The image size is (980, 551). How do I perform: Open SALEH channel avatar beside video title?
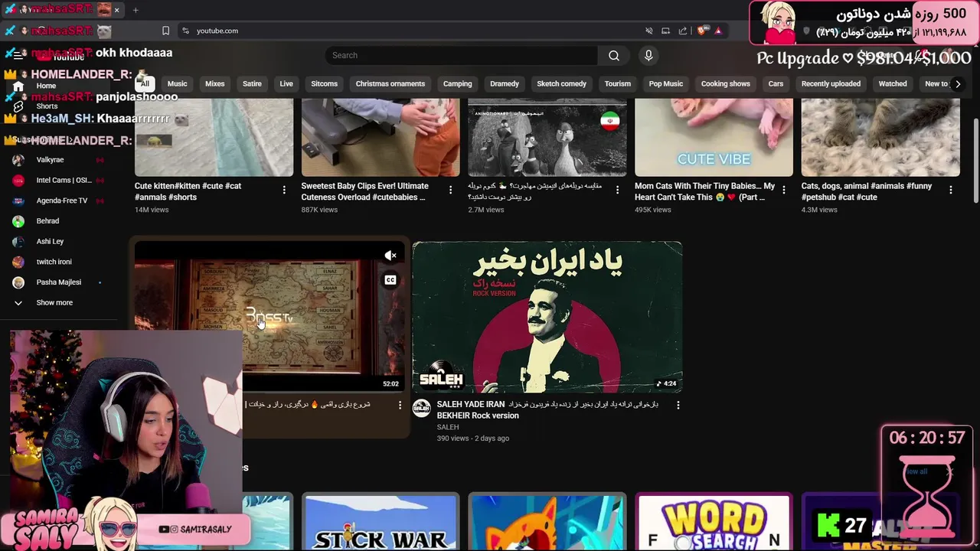pyautogui.click(x=422, y=407)
